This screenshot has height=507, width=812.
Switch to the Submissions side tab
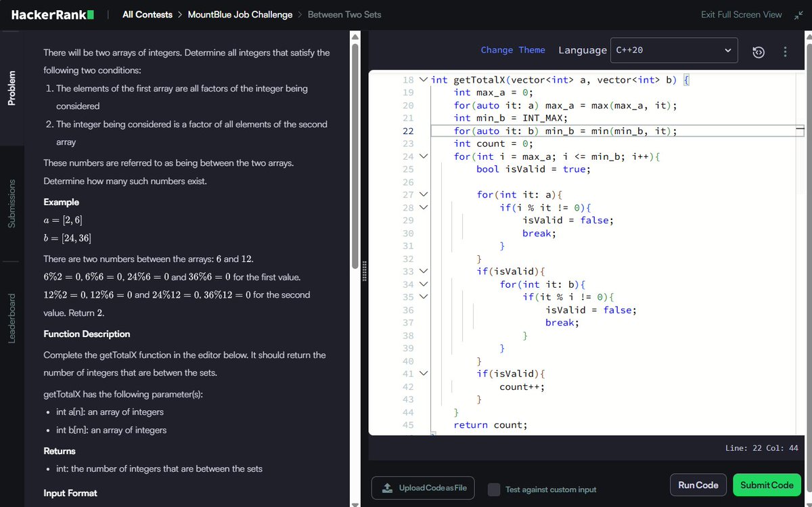pyautogui.click(x=12, y=204)
